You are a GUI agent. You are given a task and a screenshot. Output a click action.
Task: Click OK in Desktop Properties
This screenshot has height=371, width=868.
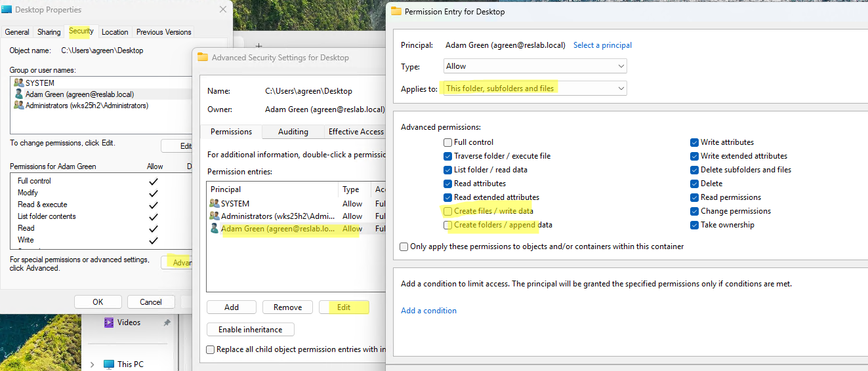click(x=98, y=302)
